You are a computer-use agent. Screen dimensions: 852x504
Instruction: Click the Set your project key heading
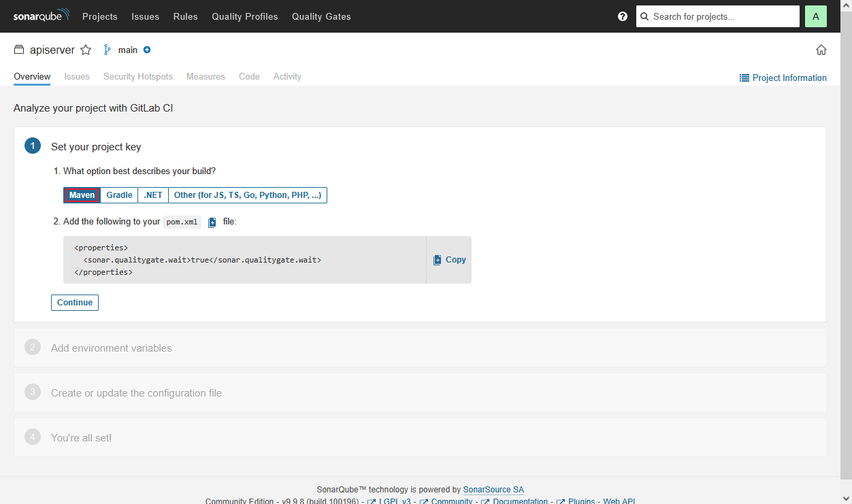point(96,147)
